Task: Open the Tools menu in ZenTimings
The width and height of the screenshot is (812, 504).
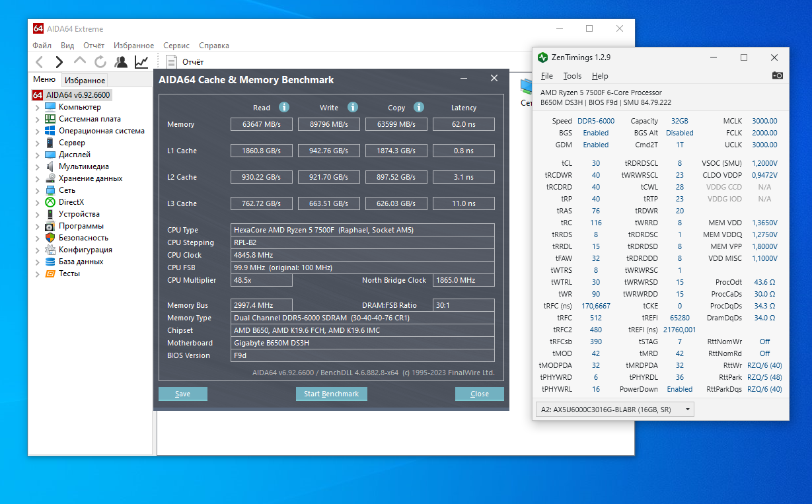Action: click(x=572, y=76)
